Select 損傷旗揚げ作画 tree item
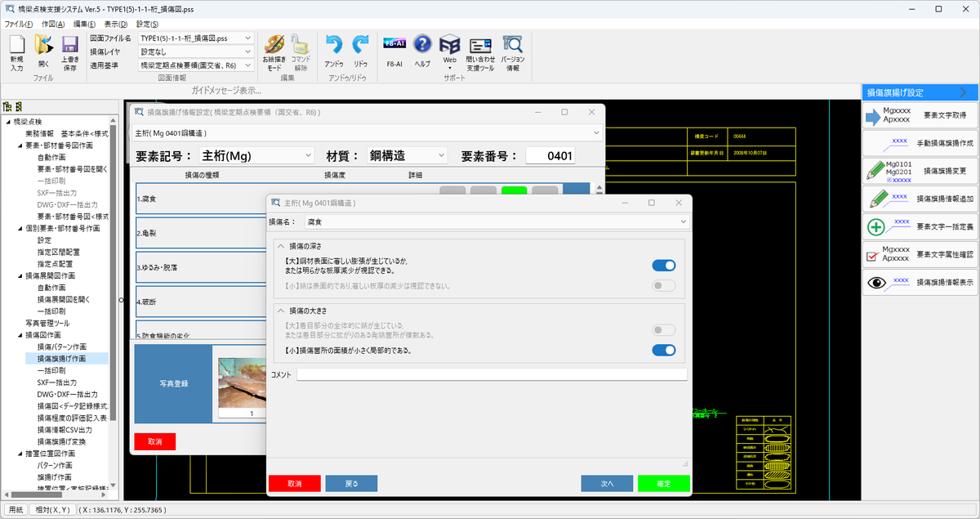The image size is (980, 519). pyautogui.click(x=62, y=358)
